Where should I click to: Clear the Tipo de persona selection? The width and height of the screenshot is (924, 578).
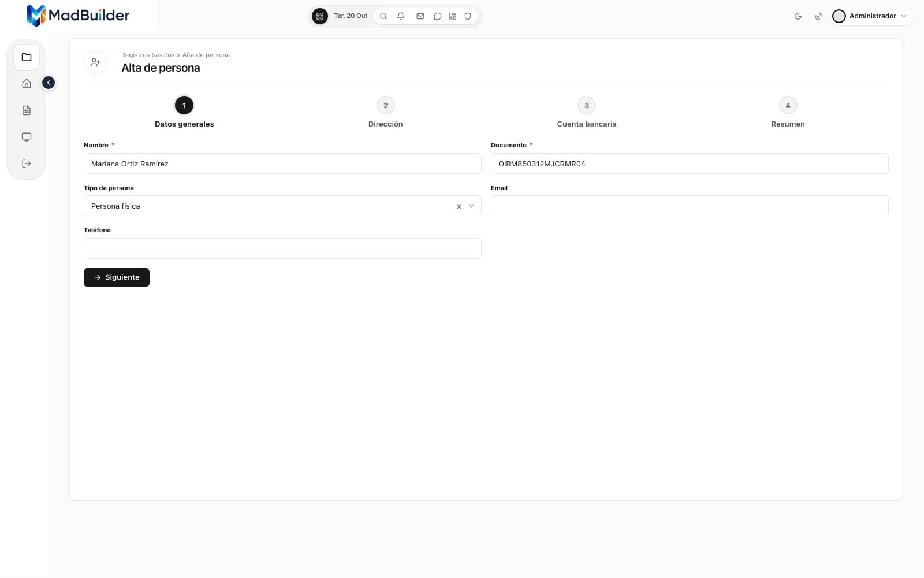pyautogui.click(x=459, y=206)
